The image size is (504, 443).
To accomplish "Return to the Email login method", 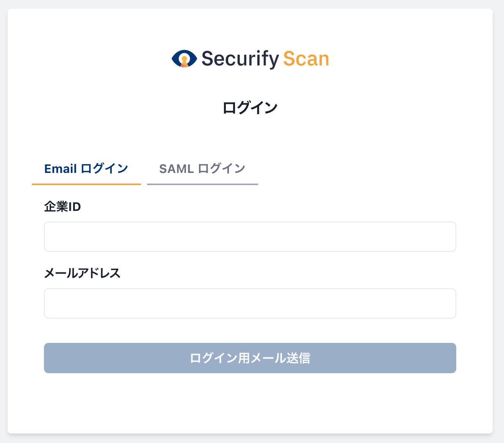I will [86, 168].
